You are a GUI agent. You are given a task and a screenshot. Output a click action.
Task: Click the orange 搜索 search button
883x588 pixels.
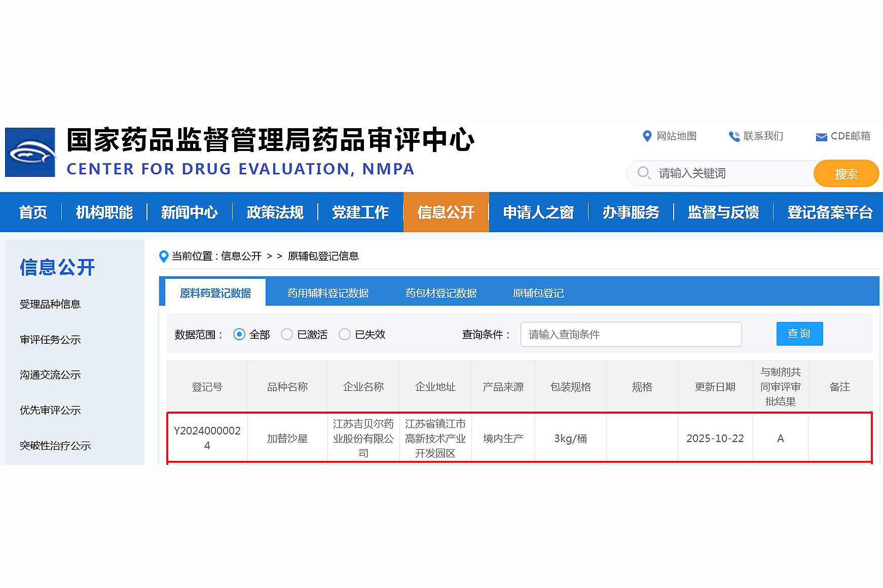(x=847, y=173)
